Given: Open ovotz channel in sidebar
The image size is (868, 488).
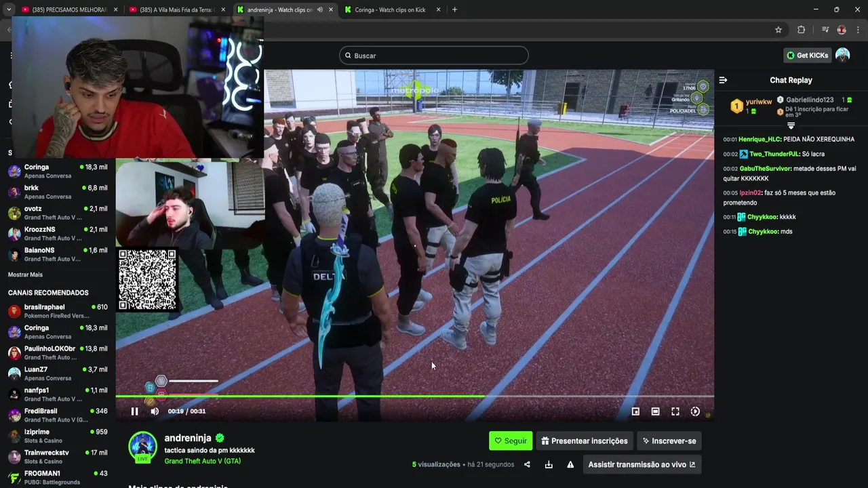Looking at the screenshot, I should (58, 213).
